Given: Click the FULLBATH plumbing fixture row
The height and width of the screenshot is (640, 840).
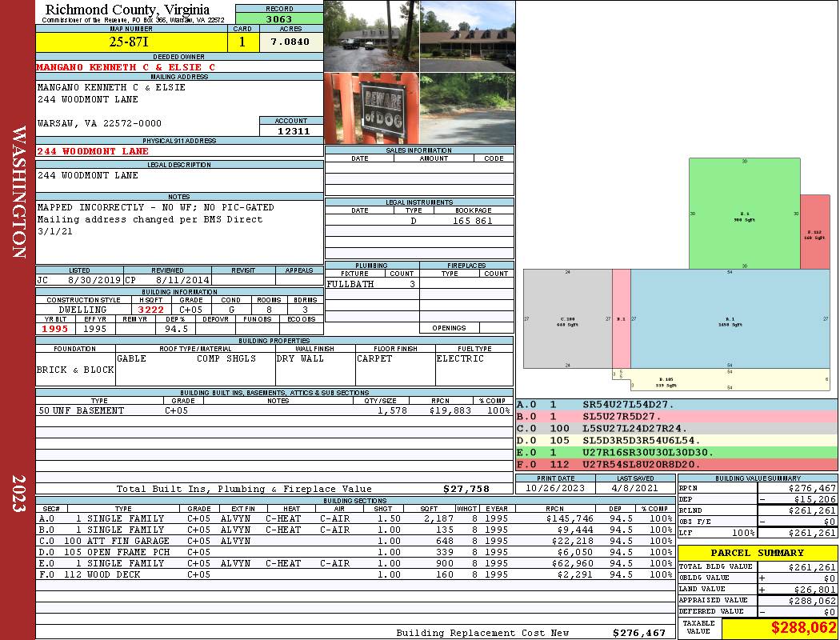Looking at the screenshot, I should coord(372,284).
